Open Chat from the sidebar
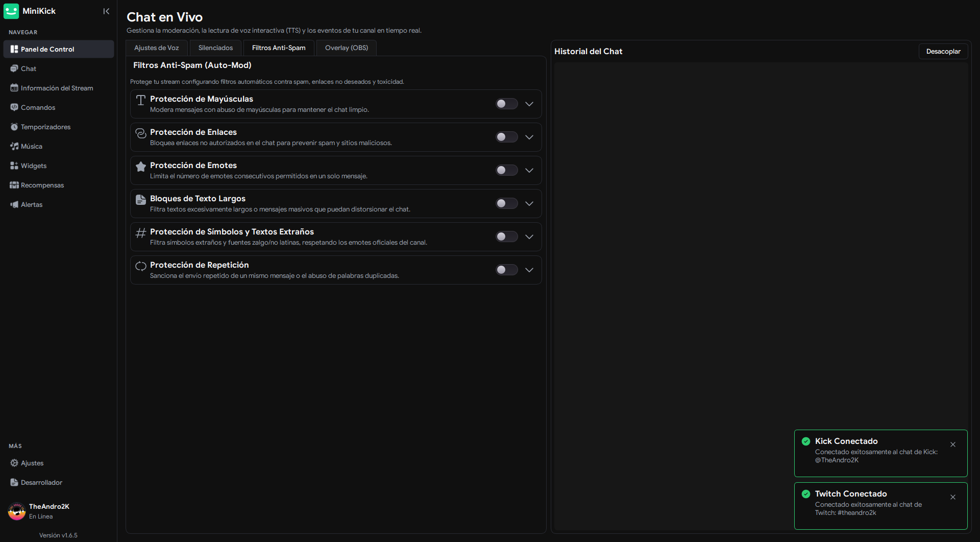The height and width of the screenshot is (542, 980). click(59, 68)
